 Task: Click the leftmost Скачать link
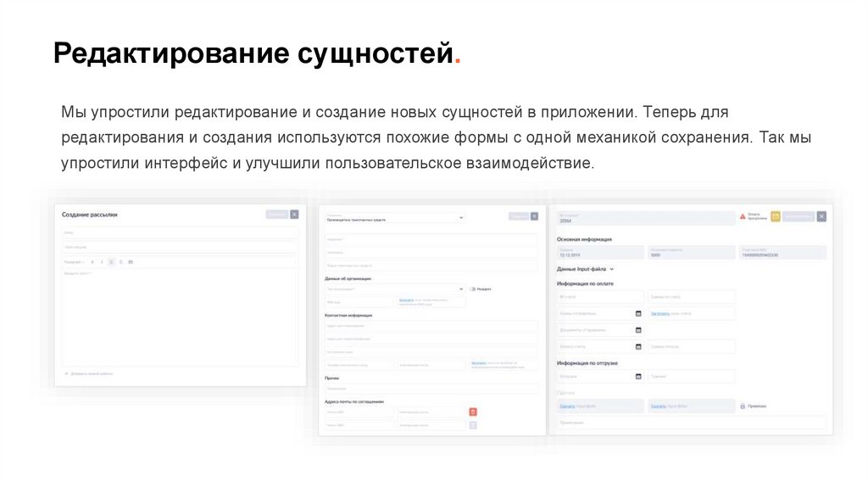pyautogui.click(x=567, y=406)
